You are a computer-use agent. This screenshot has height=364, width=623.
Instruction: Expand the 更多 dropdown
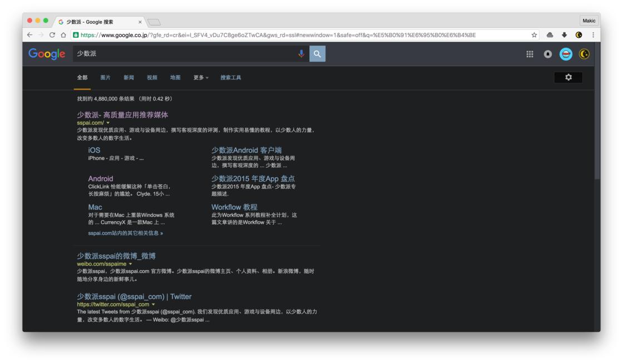tap(201, 78)
